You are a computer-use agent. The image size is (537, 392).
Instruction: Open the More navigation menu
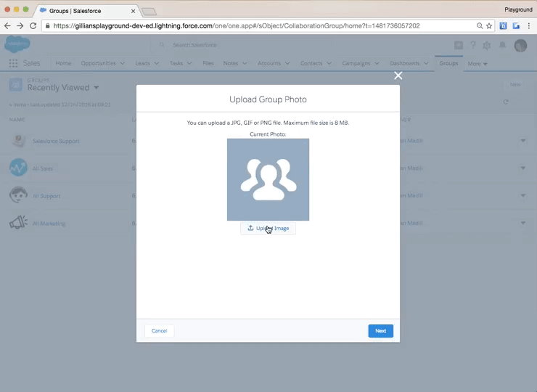click(x=477, y=63)
